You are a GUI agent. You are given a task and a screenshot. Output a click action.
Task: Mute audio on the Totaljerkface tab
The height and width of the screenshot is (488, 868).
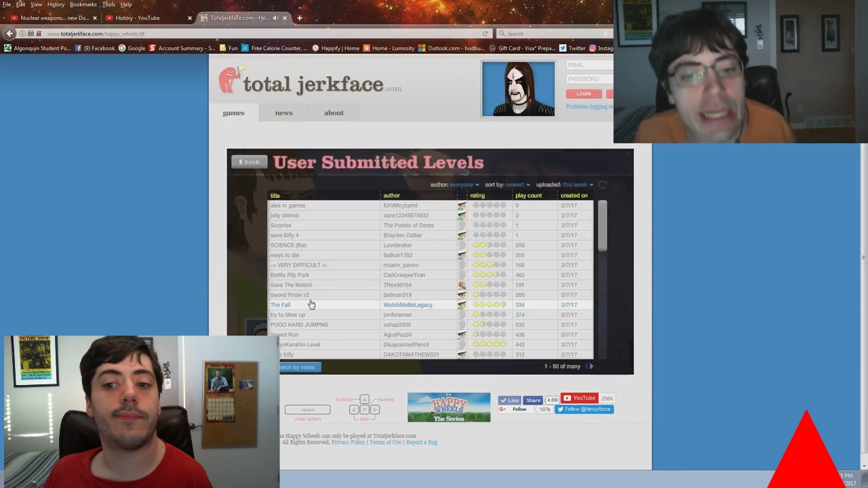click(275, 18)
